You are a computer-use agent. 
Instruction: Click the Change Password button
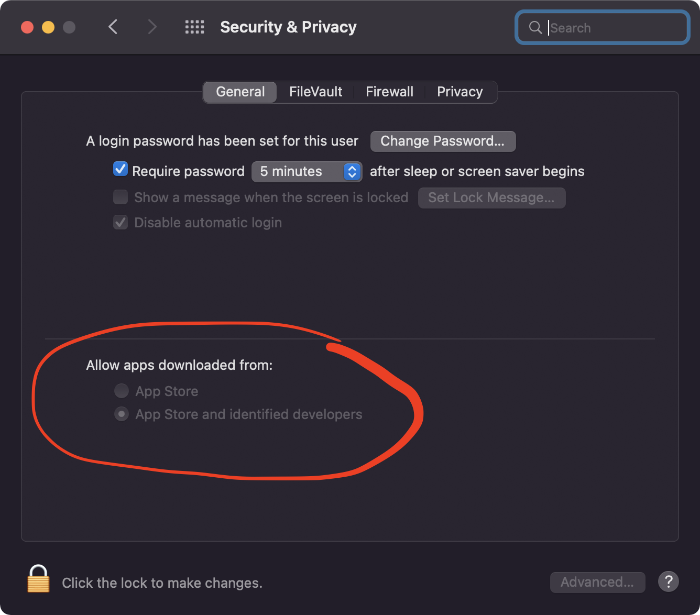tap(443, 141)
